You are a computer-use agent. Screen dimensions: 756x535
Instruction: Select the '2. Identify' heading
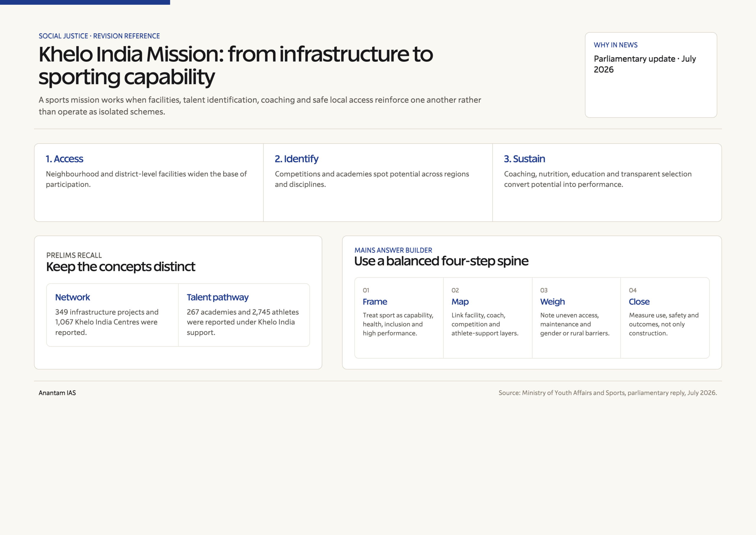296,159
